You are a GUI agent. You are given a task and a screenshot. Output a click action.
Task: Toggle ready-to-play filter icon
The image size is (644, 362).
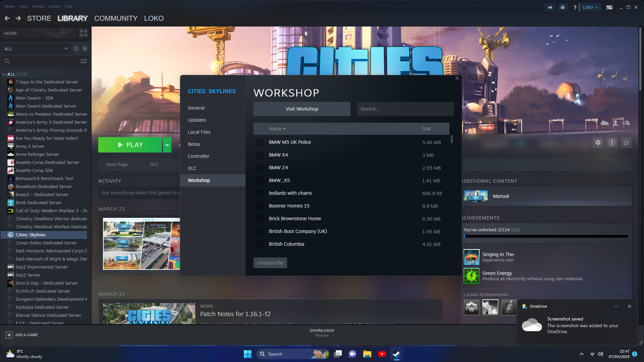(x=85, y=49)
